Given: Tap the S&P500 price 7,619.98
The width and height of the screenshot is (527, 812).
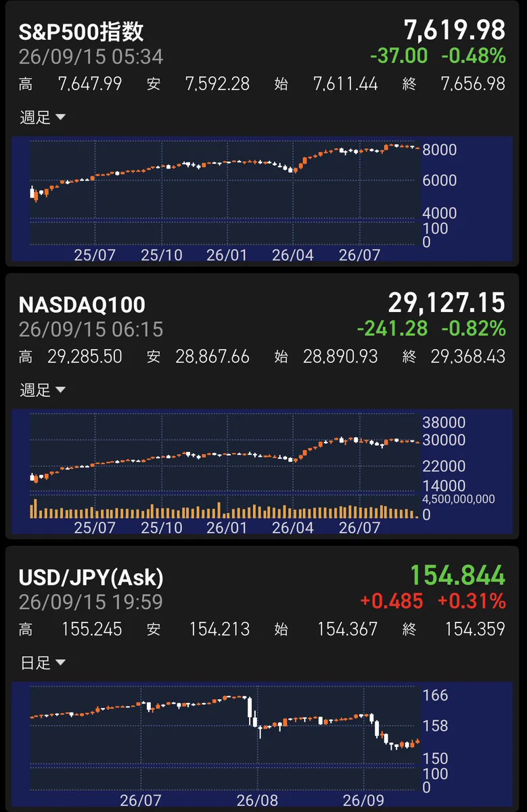Looking at the screenshot, I should click(455, 30).
